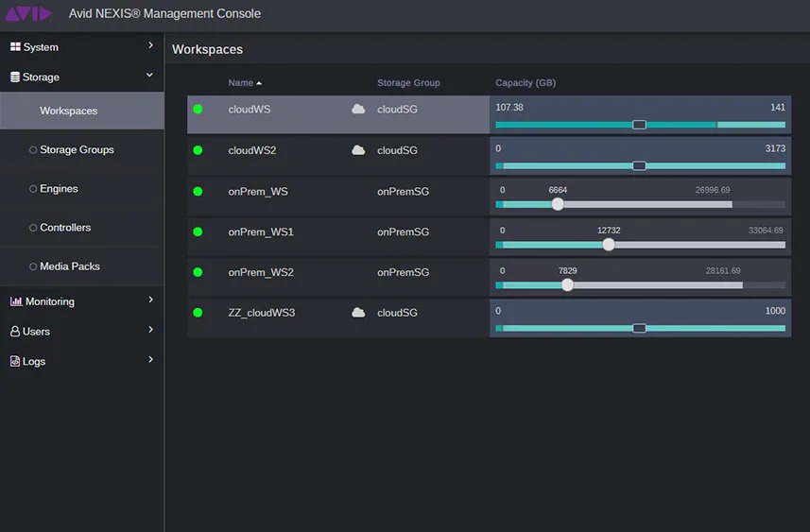
Task: Click the 28161.69 maximum capacity value
Action: pos(723,270)
